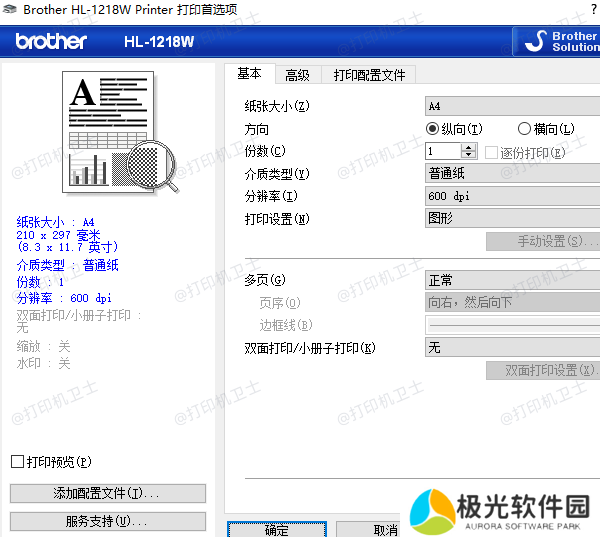This screenshot has height=537, width=600.
Task: Click the brother logo in the header
Action: (x=51, y=41)
